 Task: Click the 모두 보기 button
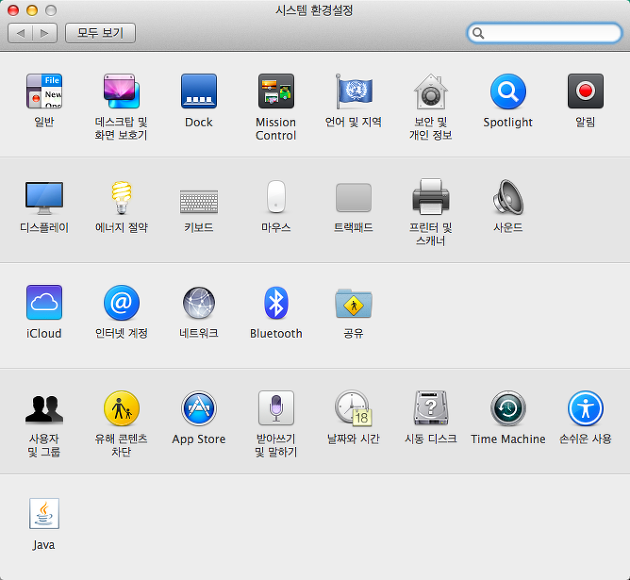(100, 33)
